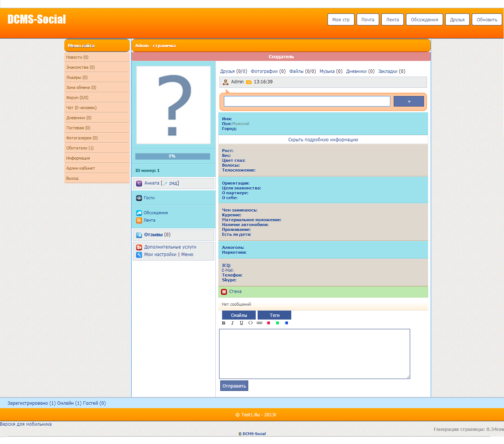Viewport: 504px width, 444px height.
Task: Click the status text input field
Action: point(307,101)
